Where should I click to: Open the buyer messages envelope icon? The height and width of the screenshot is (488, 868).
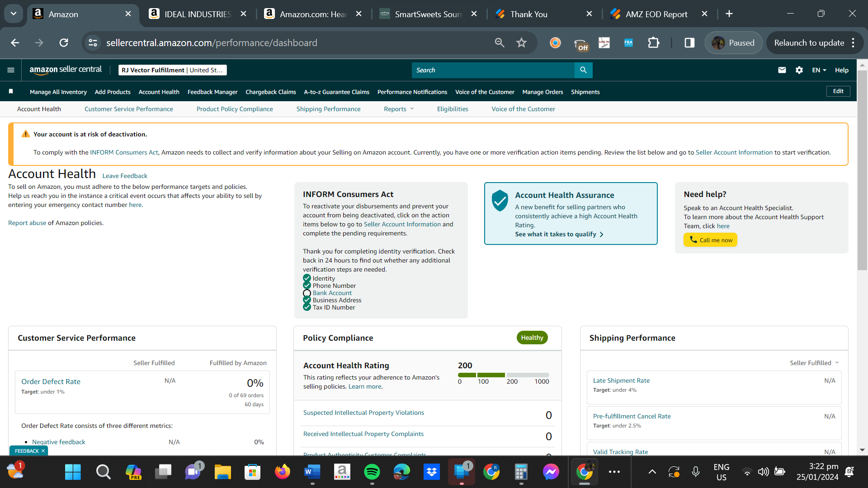[782, 70]
